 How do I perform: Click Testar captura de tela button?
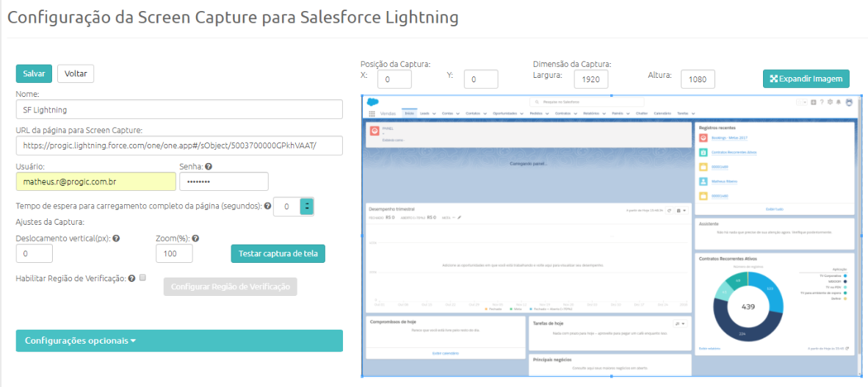278,253
